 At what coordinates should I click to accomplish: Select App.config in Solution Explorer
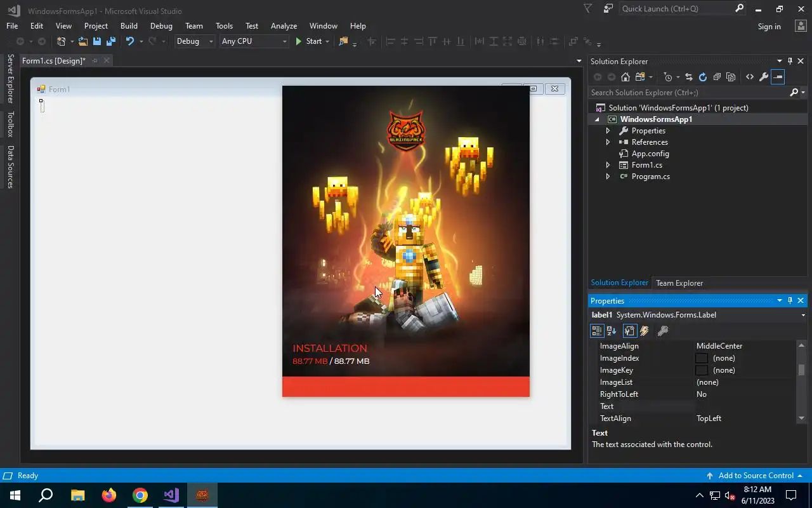click(x=650, y=154)
